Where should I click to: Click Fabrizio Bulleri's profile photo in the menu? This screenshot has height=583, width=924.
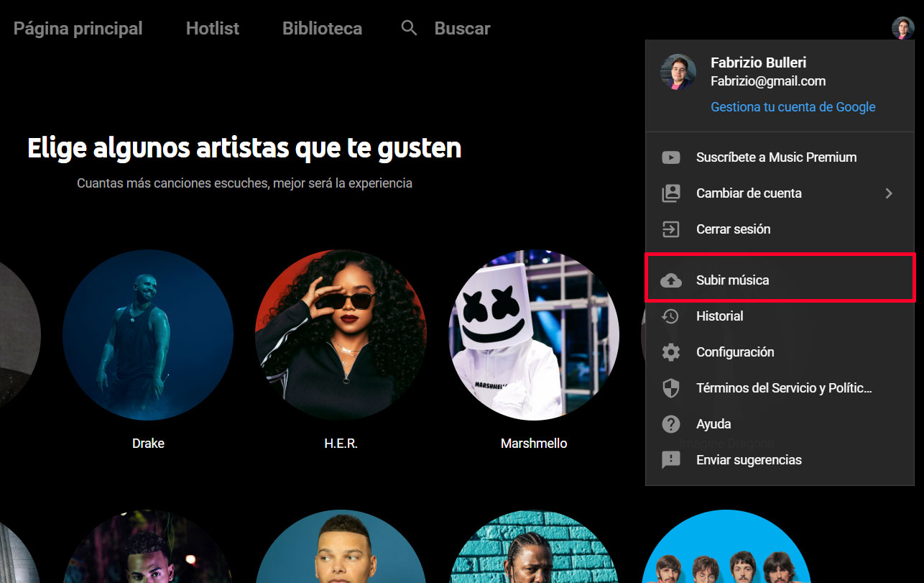[678, 72]
